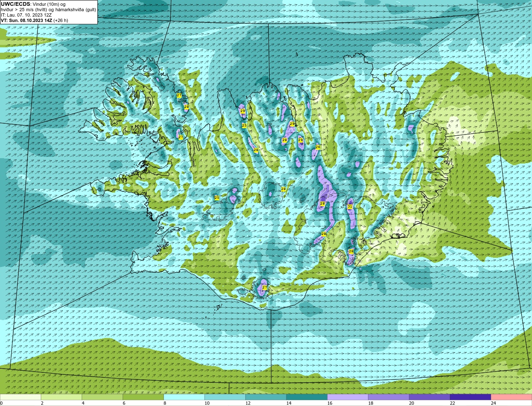Click the 10–12 m/s light teal segment
The image size is (532, 406).
pyautogui.click(x=226, y=397)
